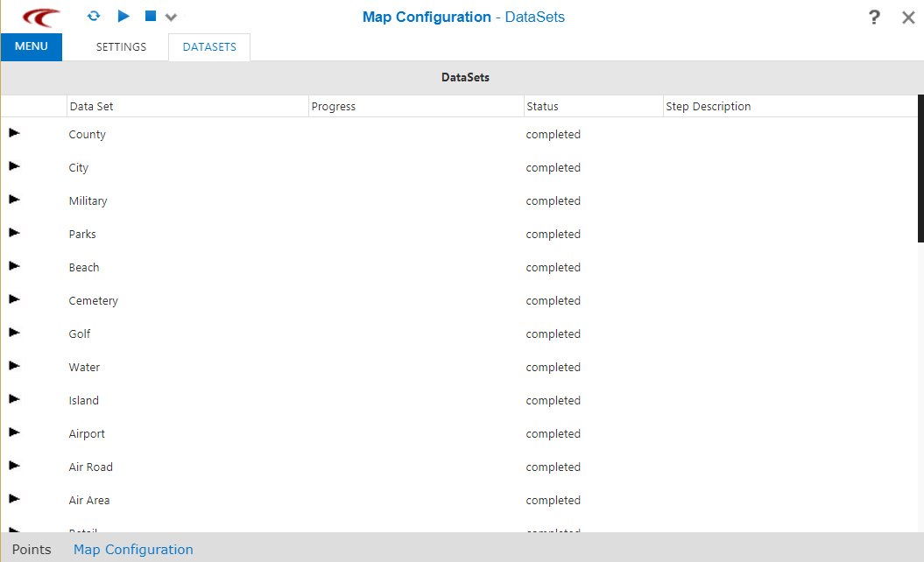924x562 pixels.
Task: Expand the Water dataset details
Action: [x=13, y=364]
